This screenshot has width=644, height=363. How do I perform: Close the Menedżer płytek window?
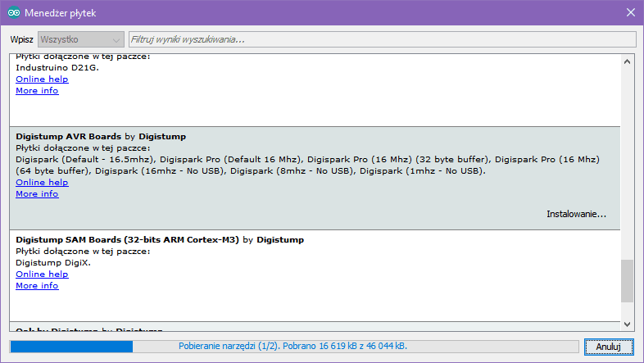click(630, 12)
